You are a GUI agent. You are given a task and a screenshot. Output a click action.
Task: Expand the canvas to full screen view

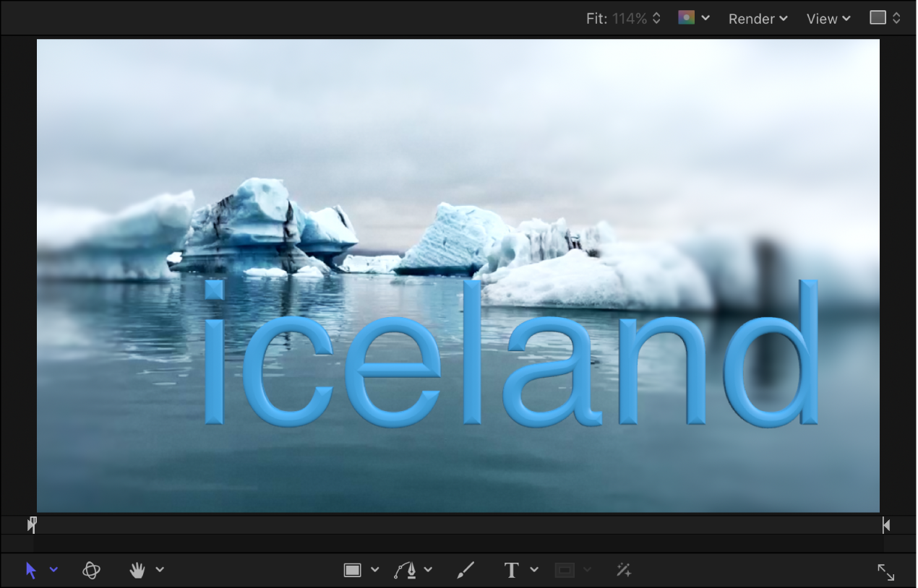pyautogui.click(x=887, y=572)
